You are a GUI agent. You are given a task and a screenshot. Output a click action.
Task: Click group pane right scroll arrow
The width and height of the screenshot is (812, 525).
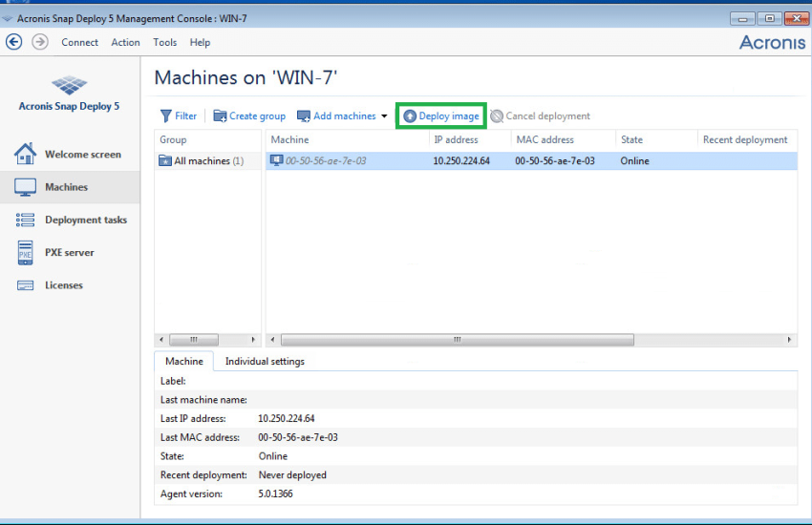[x=253, y=340]
